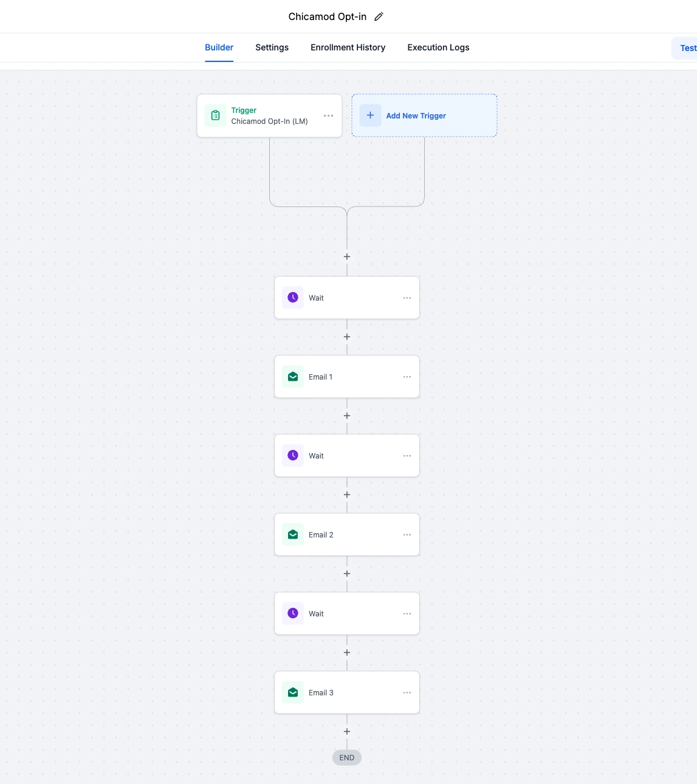Add a step before the first Wait
The width and height of the screenshot is (697, 784).
pos(347,257)
